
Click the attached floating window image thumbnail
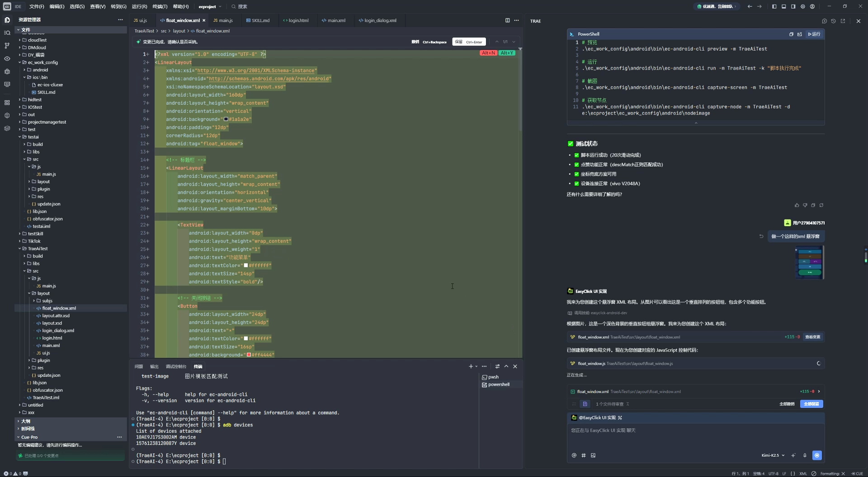click(809, 262)
